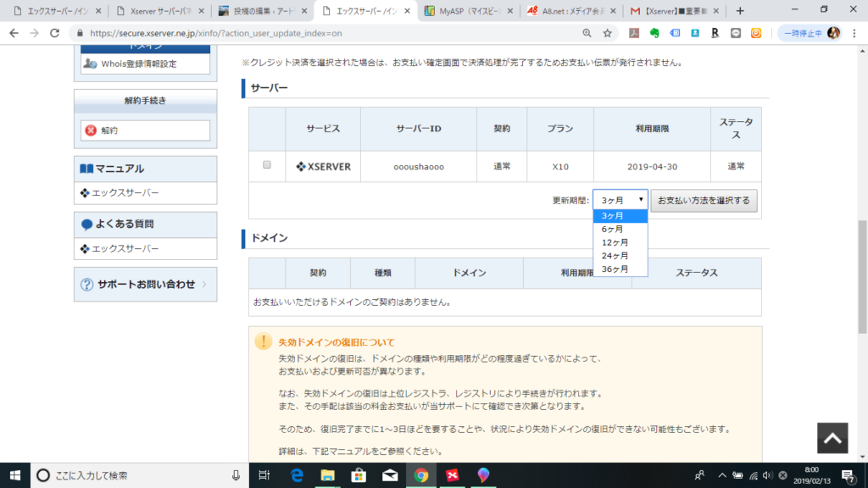The width and height of the screenshot is (868, 488).
Task: Open the Mail app from the taskbar
Action: coord(390,475)
